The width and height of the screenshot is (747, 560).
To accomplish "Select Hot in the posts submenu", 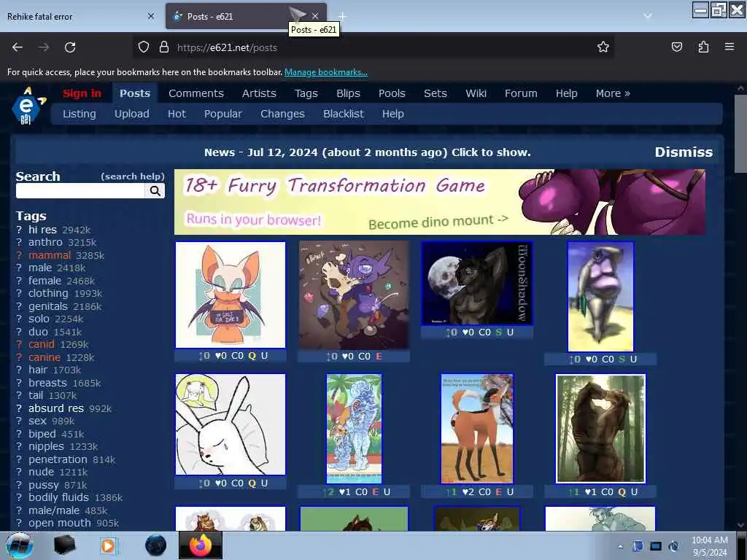I will click(x=177, y=114).
